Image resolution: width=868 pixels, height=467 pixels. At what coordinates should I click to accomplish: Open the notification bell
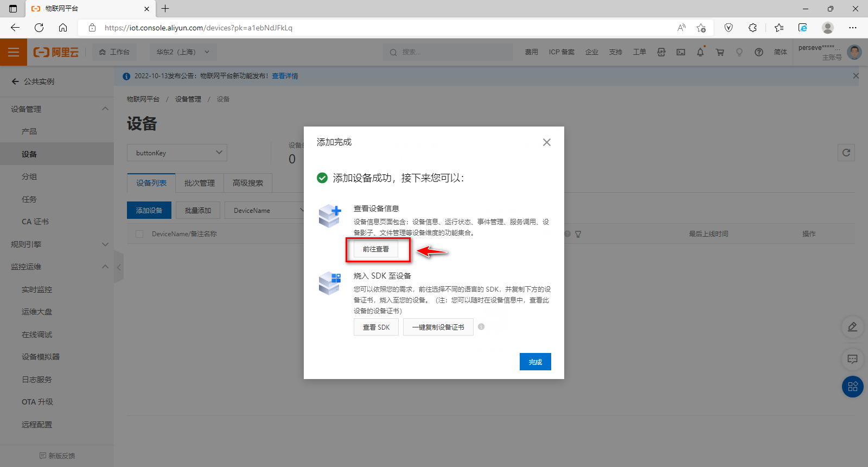tap(700, 52)
